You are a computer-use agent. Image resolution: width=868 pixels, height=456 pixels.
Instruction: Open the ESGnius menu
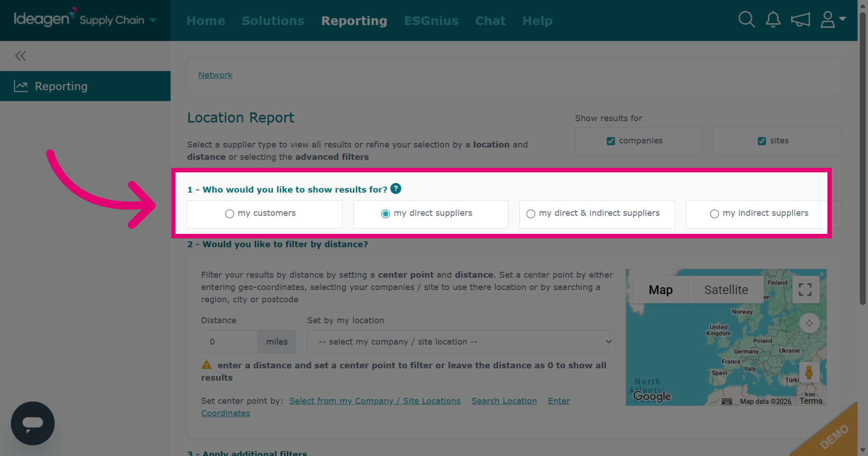pyautogui.click(x=431, y=21)
